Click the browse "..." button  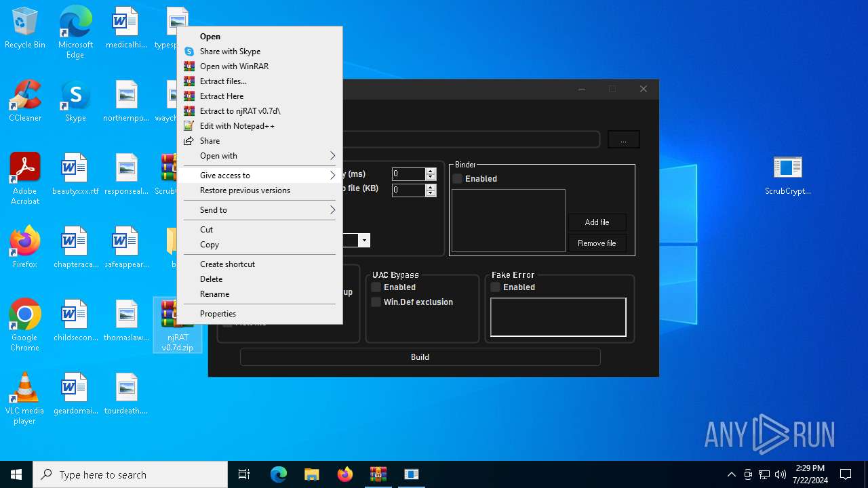[x=623, y=140]
